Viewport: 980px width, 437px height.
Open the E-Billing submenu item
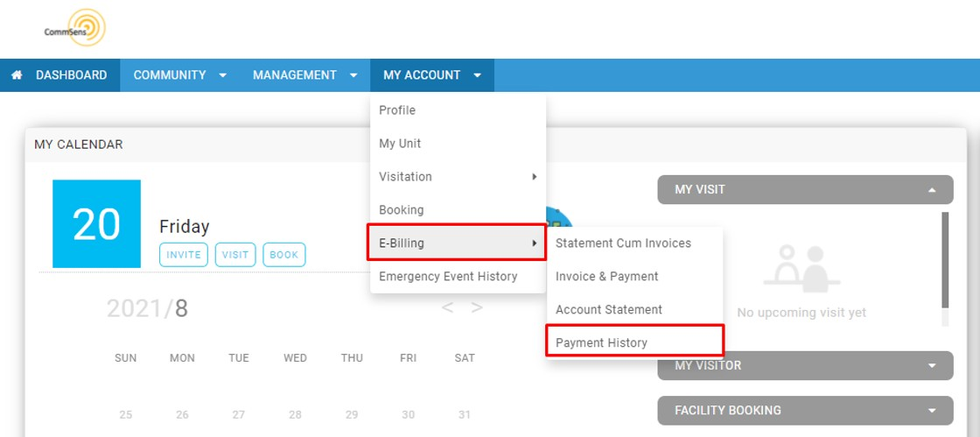458,243
